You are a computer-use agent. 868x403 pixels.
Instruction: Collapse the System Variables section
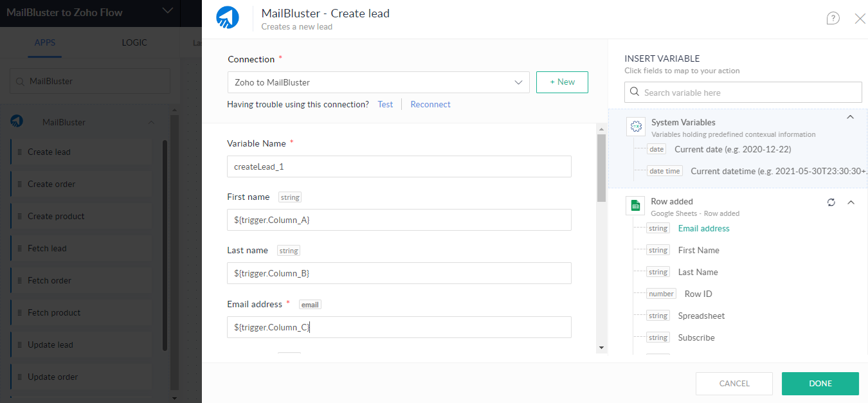pyautogui.click(x=850, y=117)
